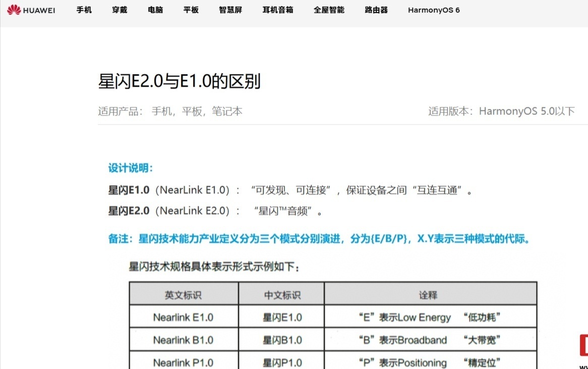
Task: Click the "P" 表示Positioning cell
Action: point(431,361)
